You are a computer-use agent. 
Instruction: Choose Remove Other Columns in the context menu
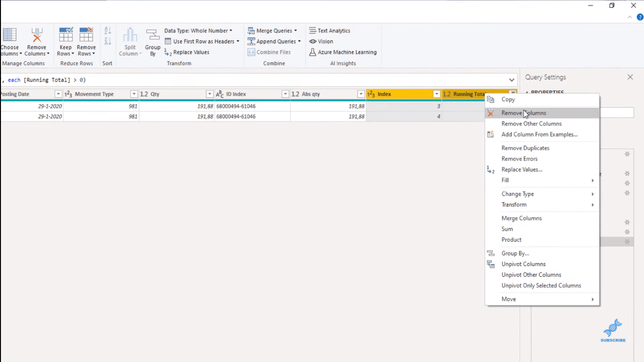(x=542, y=124)
